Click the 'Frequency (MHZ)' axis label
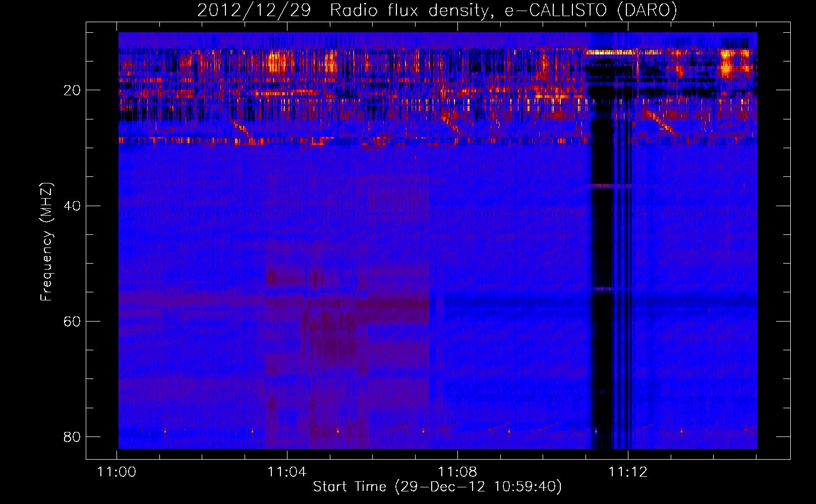The width and height of the screenshot is (816, 504). tap(46, 242)
